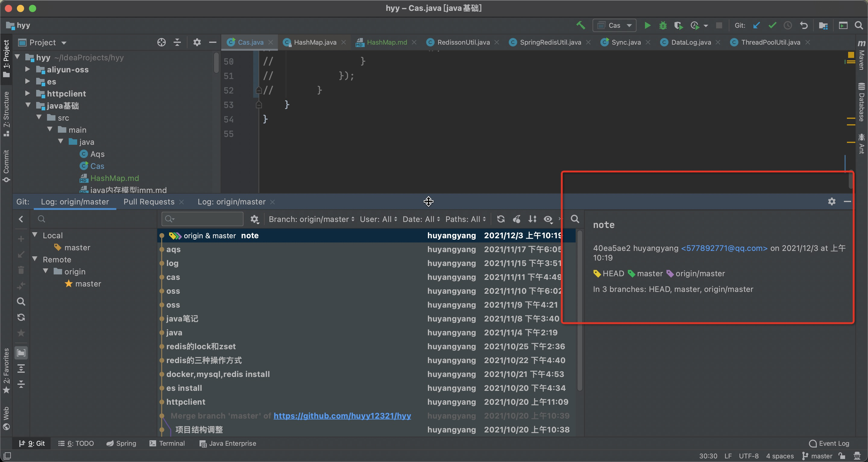Expand all branches tree icon
This screenshot has width=868, height=462.
[x=21, y=369]
